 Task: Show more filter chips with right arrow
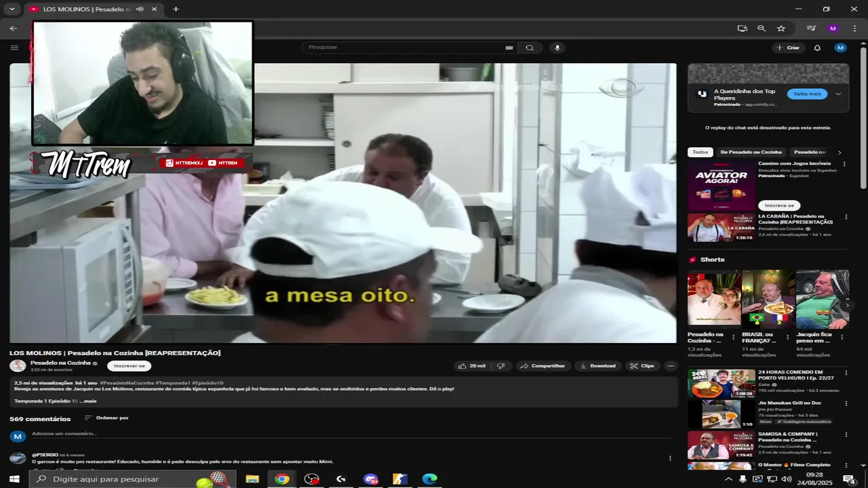[840, 152]
